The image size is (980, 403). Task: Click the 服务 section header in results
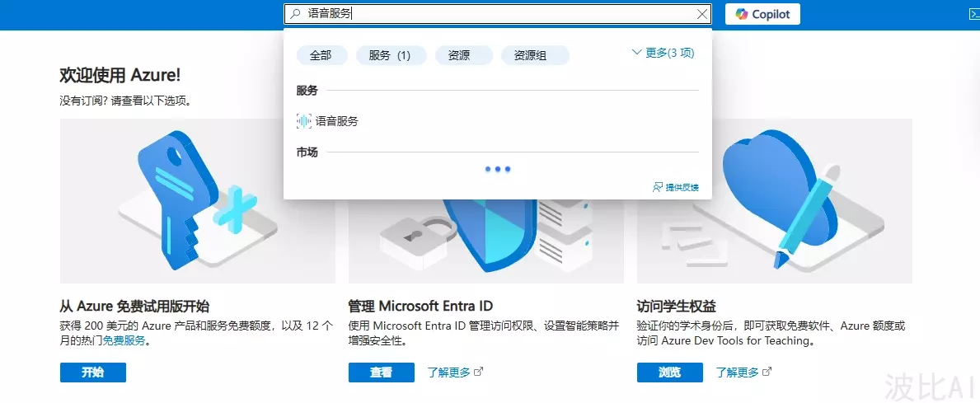307,91
